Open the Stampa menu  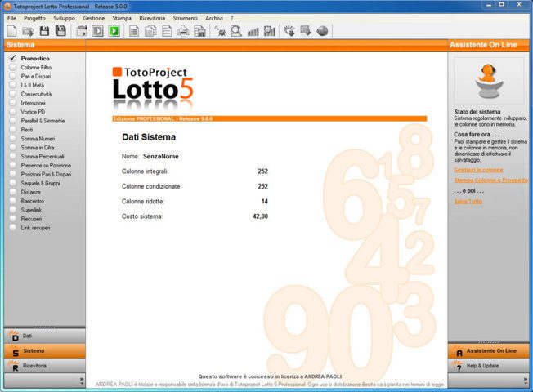pyautogui.click(x=122, y=18)
